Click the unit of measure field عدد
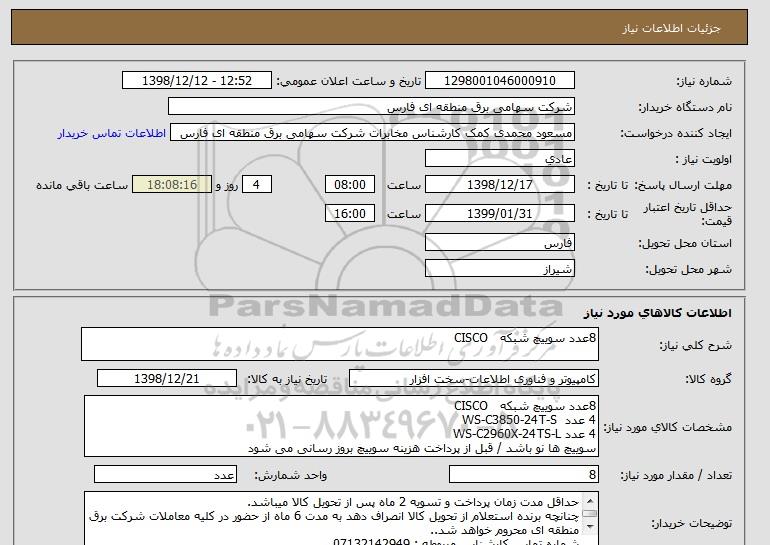The image size is (770, 545). [165, 475]
